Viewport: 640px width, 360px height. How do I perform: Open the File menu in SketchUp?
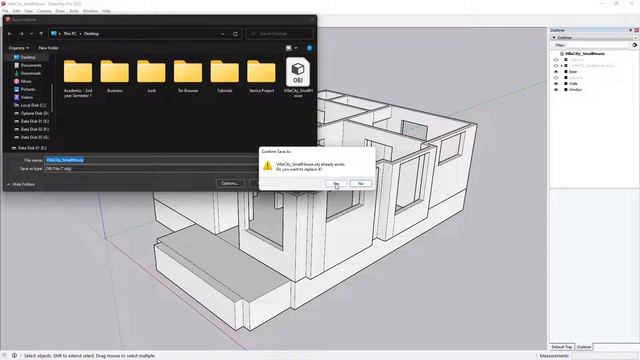(5, 11)
